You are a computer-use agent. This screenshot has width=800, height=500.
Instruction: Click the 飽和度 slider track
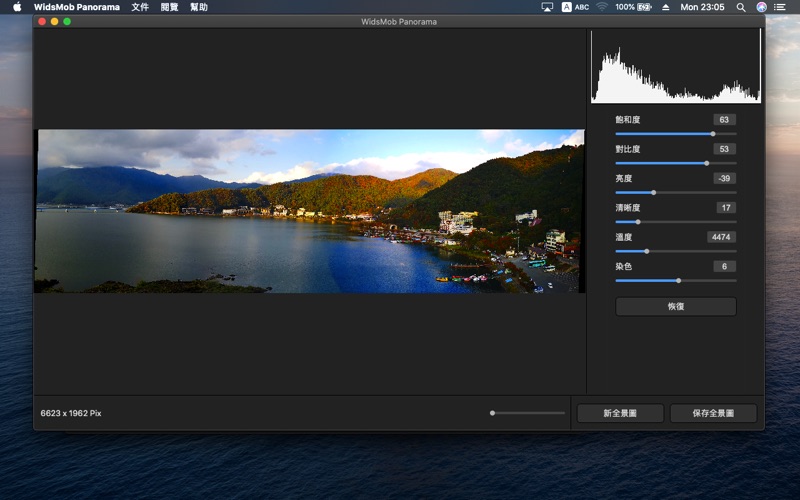[676, 133]
